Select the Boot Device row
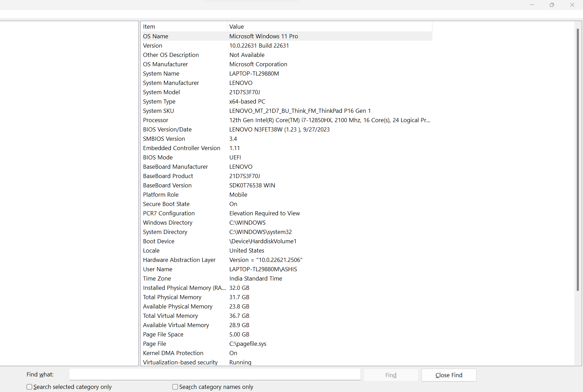This screenshot has height=392, width=583. (x=287, y=241)
